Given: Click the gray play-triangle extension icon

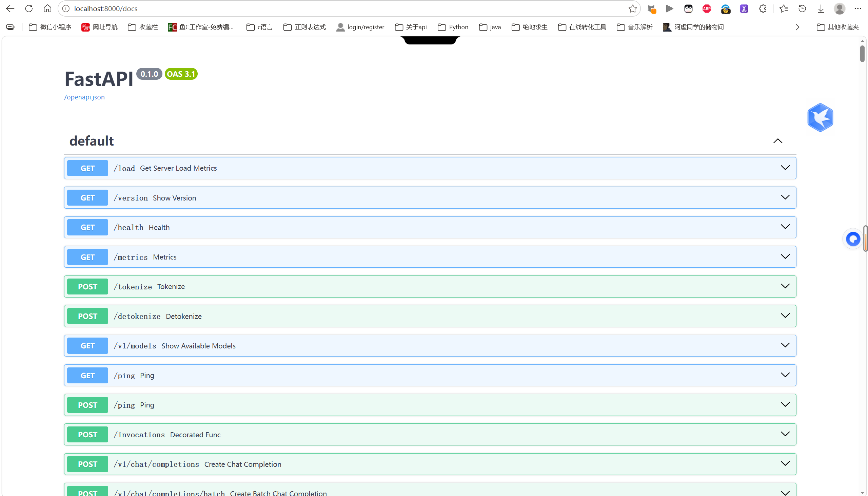Looking at the screenshot, I should [x=670, y=8].
